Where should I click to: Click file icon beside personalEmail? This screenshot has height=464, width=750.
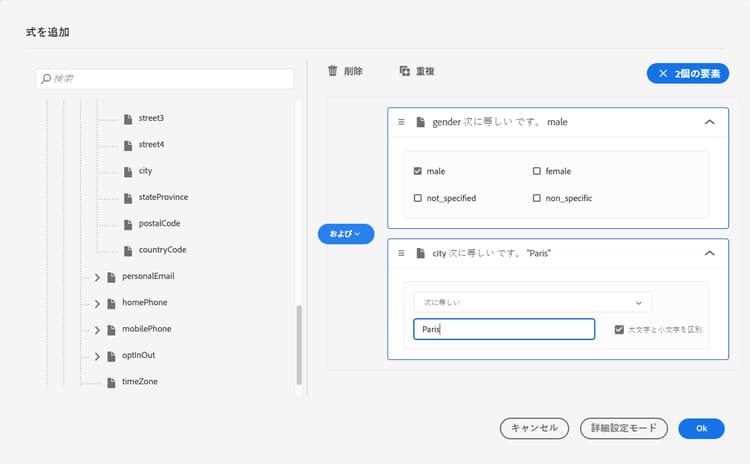(111, 277)
